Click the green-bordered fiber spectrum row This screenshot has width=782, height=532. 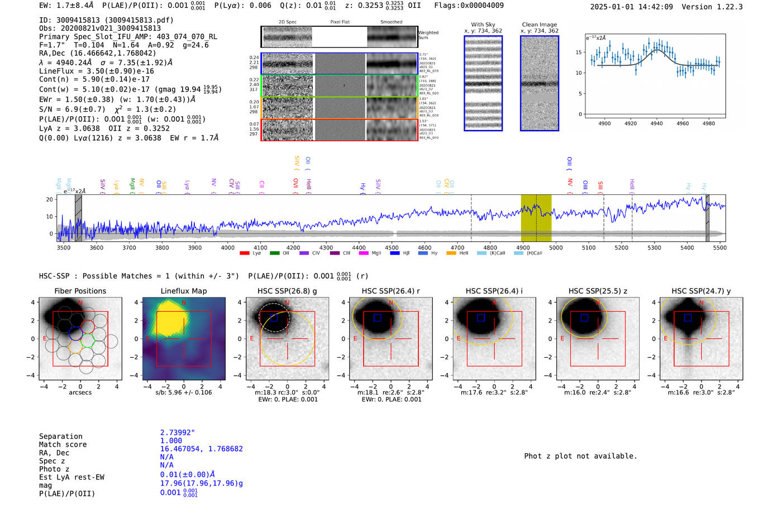[x=339, y=86]
